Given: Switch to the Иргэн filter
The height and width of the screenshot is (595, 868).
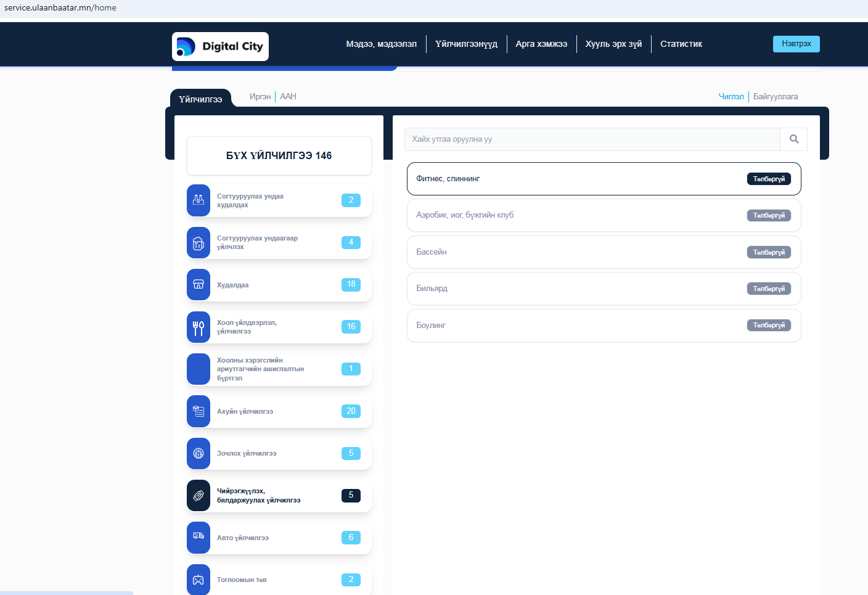Looking at the screenshot, I should 260,97.
